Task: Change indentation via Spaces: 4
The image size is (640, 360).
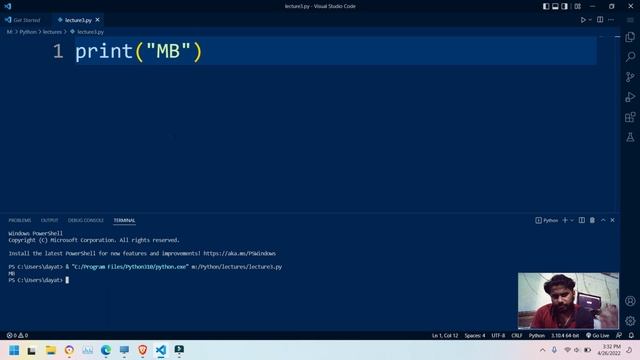Action: pos(475,336)
